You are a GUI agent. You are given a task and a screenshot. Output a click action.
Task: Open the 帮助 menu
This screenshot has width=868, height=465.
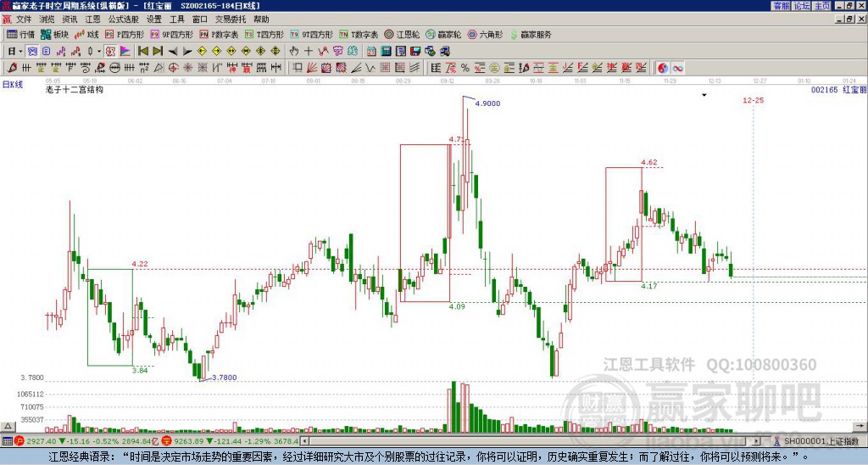261,20
